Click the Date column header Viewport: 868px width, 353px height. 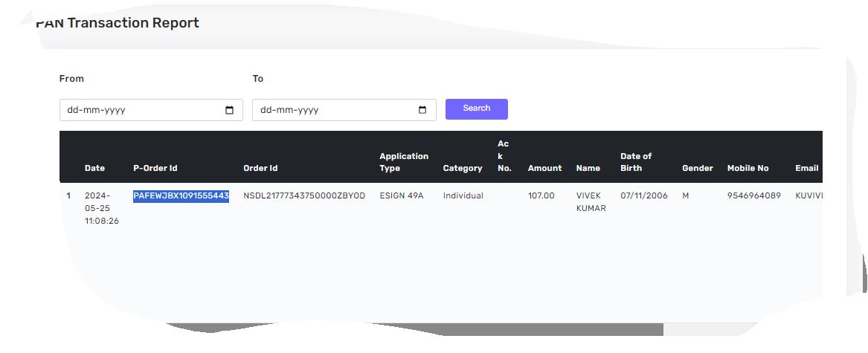click(x=94, y=168)
